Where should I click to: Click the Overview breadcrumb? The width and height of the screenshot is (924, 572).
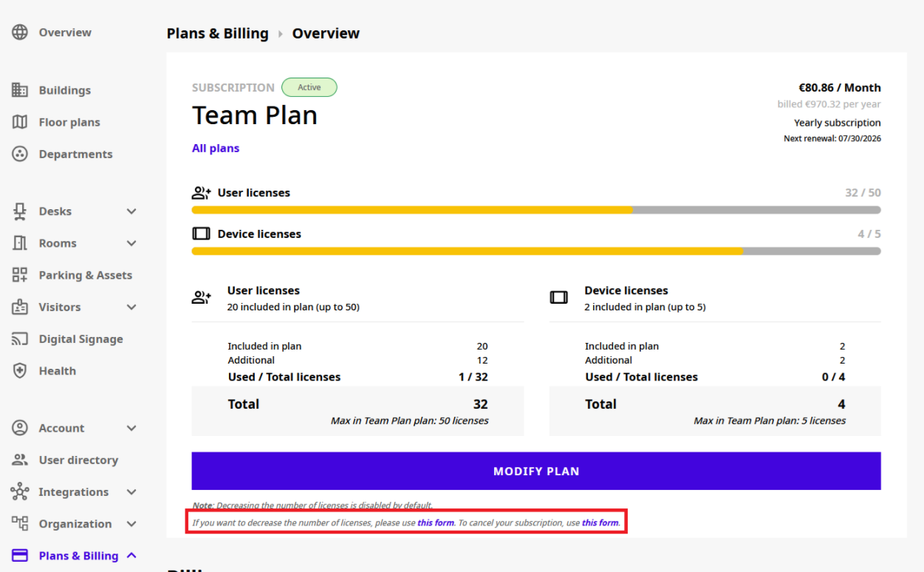326,33
